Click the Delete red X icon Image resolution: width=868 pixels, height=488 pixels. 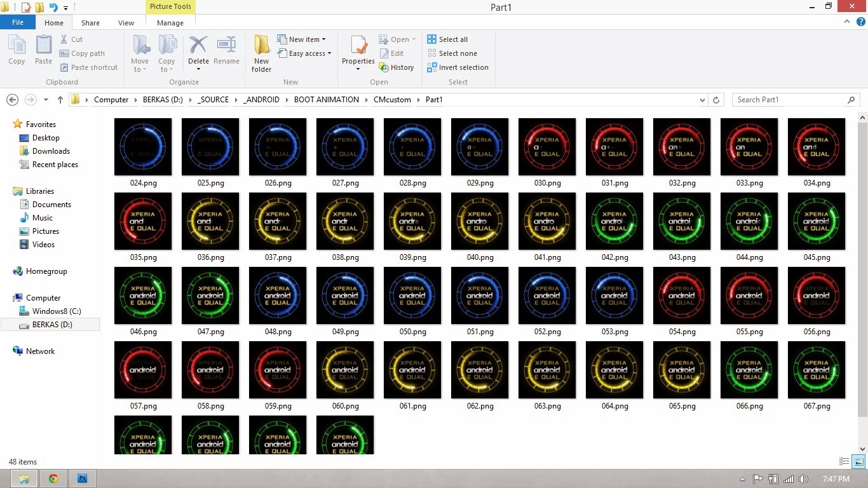pos(198,46)
